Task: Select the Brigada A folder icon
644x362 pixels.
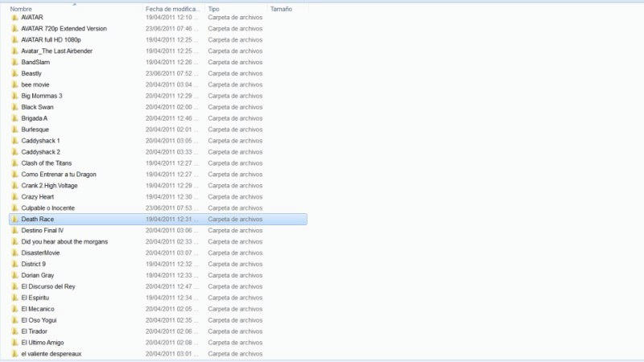Action: pyautogui.click(x=14, y=118)
